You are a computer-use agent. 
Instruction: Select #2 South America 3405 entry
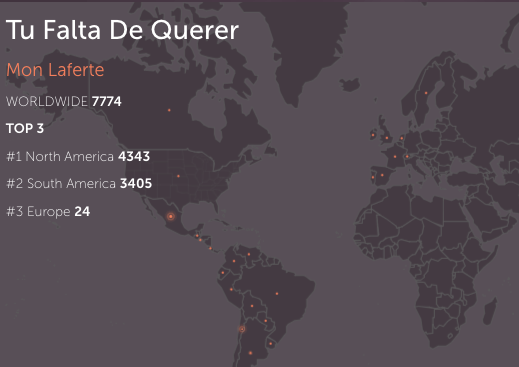(x=79, y=183)
